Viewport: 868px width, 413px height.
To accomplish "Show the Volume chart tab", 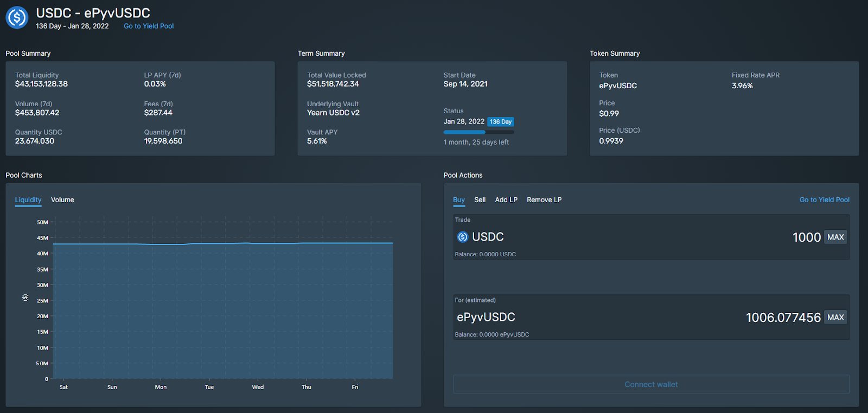I will (x=62, y=200).
